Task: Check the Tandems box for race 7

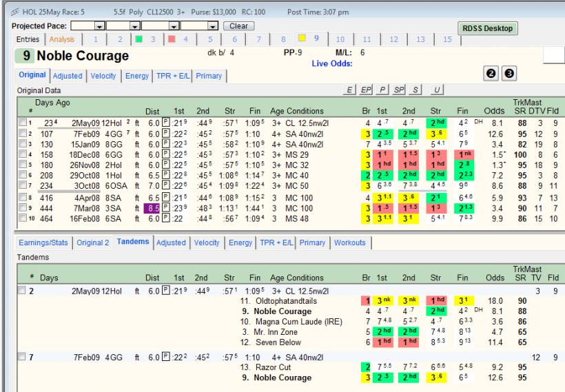Action: 21,357
